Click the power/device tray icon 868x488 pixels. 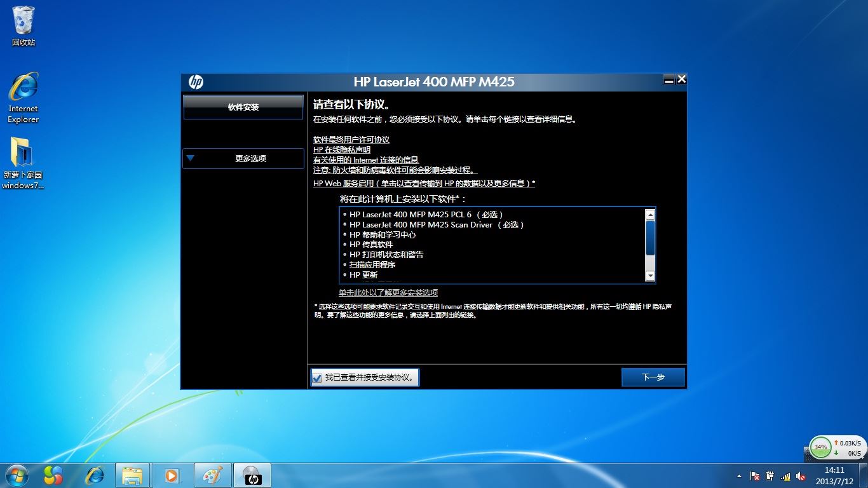tap(770, 476)
